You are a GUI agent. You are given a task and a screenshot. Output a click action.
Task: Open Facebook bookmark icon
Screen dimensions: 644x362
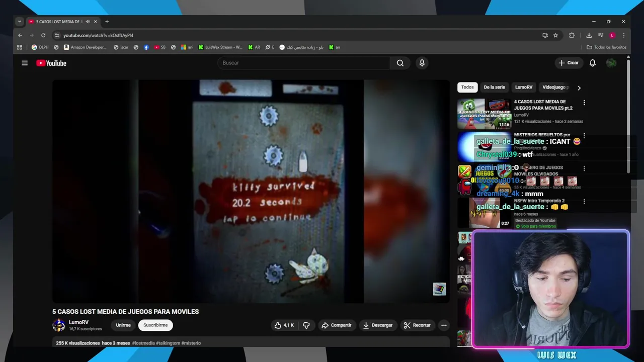pyautogui.click(x=146, y=47)
